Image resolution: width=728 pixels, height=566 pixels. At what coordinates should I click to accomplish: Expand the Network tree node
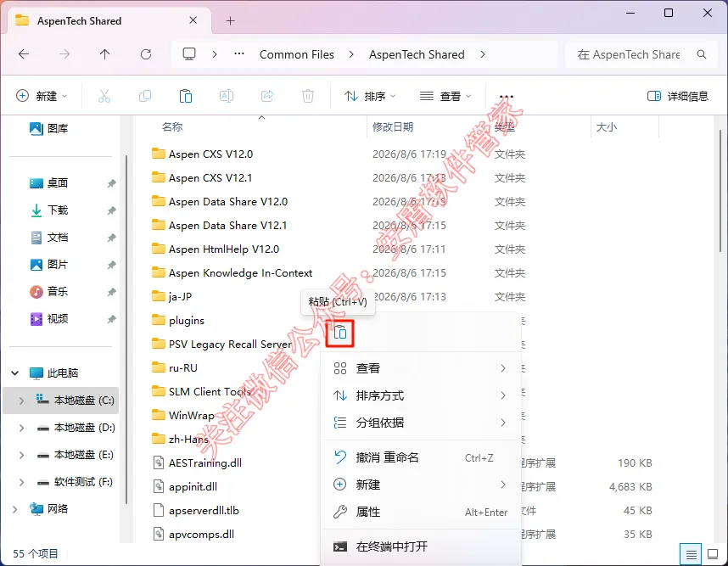click(15, 509)
